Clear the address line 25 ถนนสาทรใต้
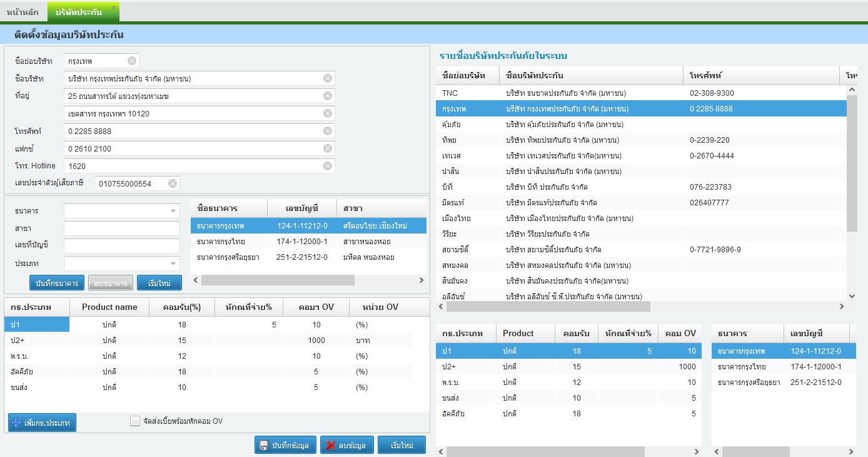 tap(328, 96)
